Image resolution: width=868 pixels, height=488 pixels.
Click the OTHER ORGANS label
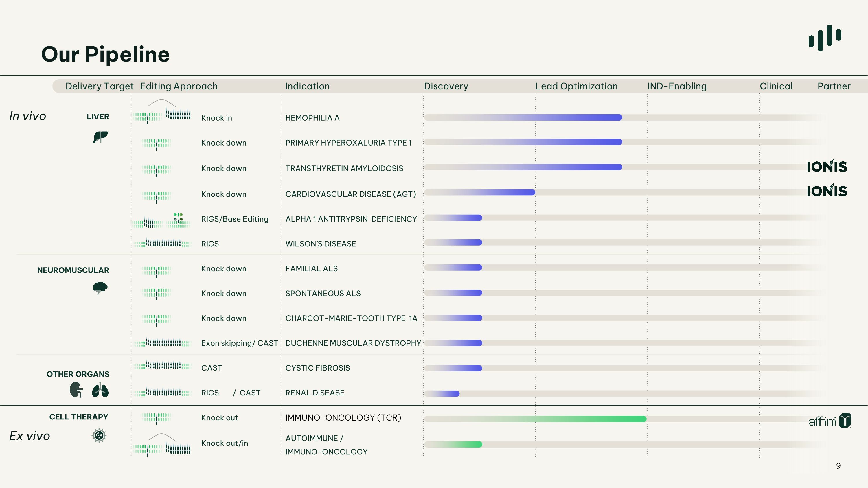coord(78,374)
